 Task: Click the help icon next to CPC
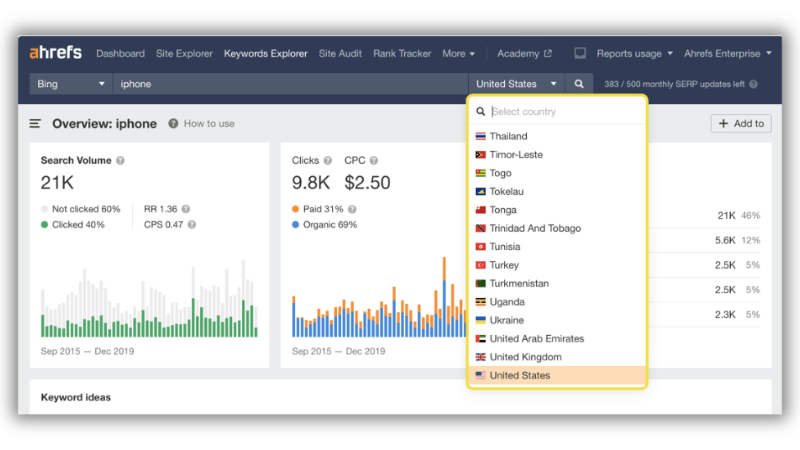pyautogui.click(x=374, y=160)
